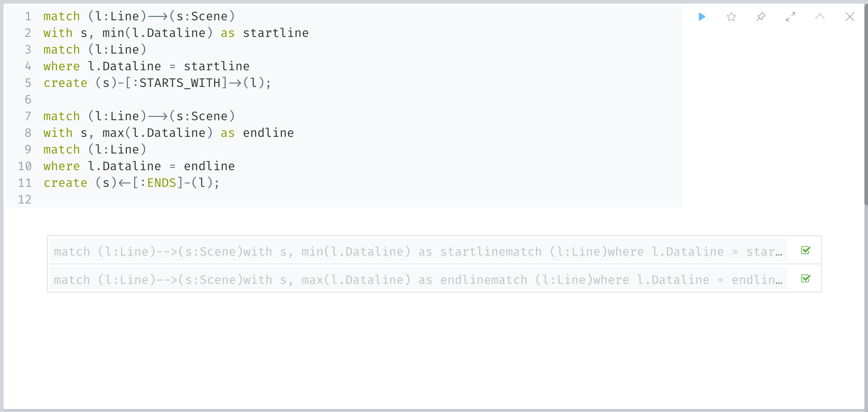Click line number 1 in the editor gutter
This screenshot has width=868, height=412.
28,16
